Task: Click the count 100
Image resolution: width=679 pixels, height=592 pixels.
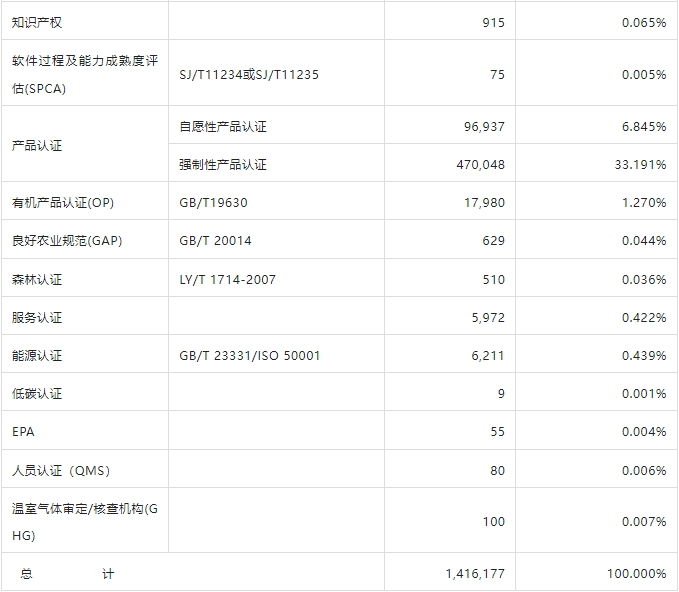Action: coord(494,522)
